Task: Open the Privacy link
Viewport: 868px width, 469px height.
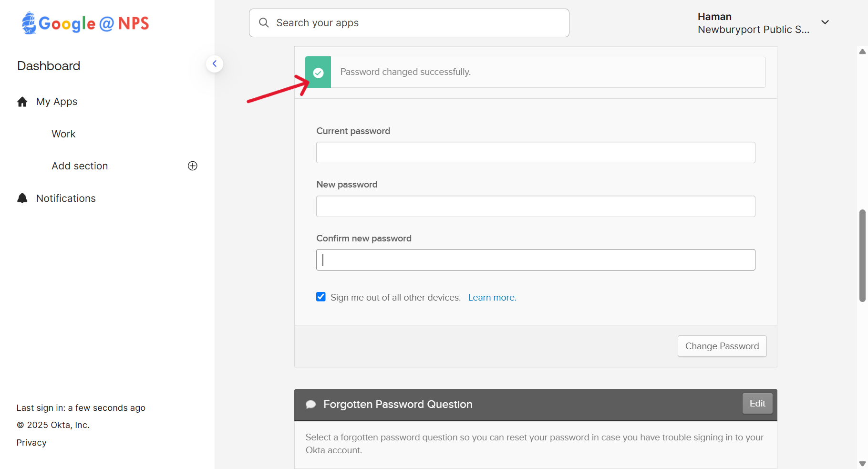Action: click(x=31, y=443)
